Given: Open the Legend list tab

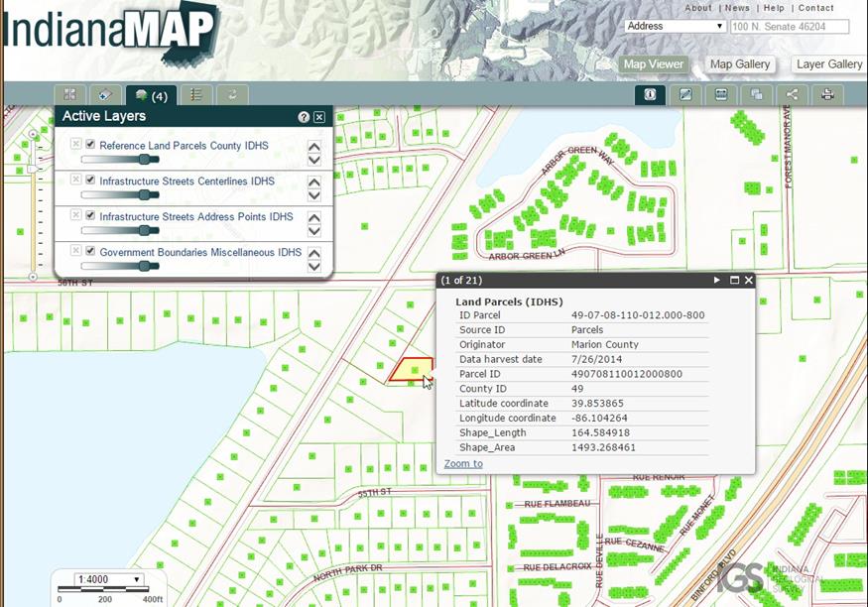Looking at the screenshot, I should tap(196, 95).
